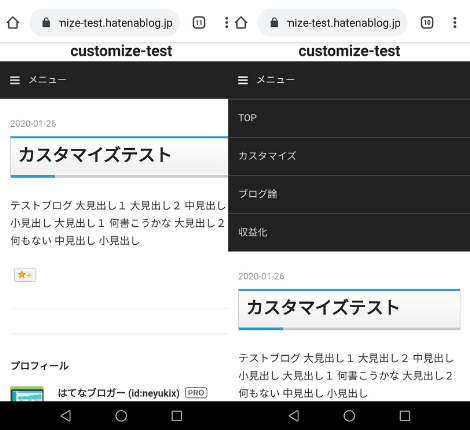Tap the Android home circle on the right screen
The image size is (470, 430).
(x=349, y=416)
